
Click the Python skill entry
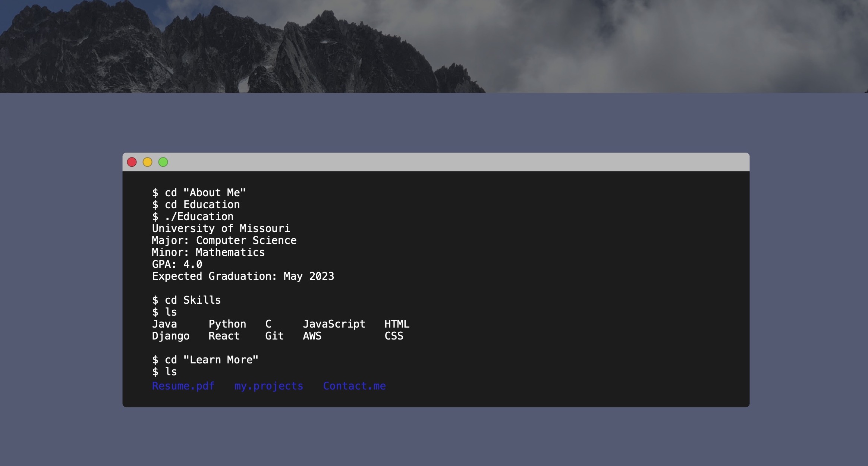(227, 324)
